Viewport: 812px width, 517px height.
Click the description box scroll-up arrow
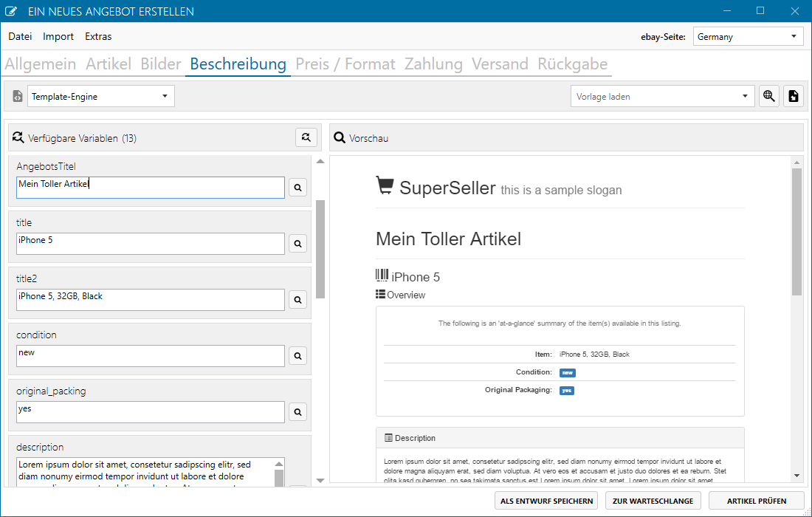pos(279,464)
